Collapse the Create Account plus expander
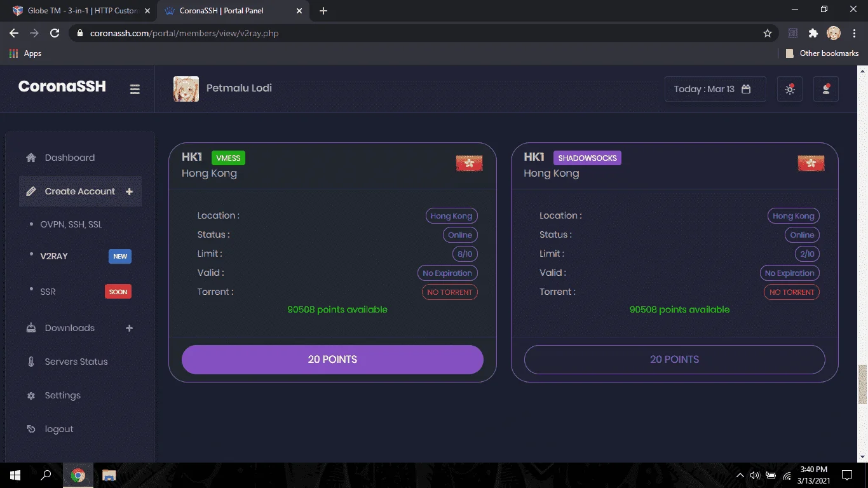The width and height of the screenshot is (868, 488). [x=130, y=191]
